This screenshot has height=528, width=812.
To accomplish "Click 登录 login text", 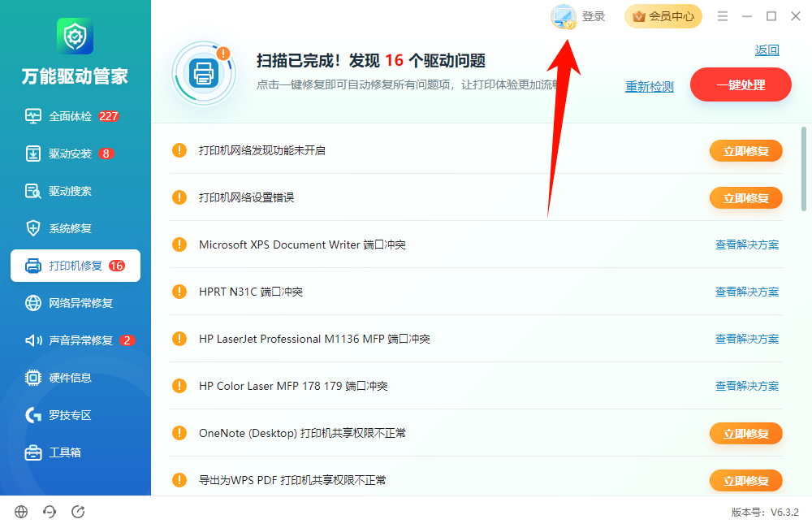I will point(594,16).
